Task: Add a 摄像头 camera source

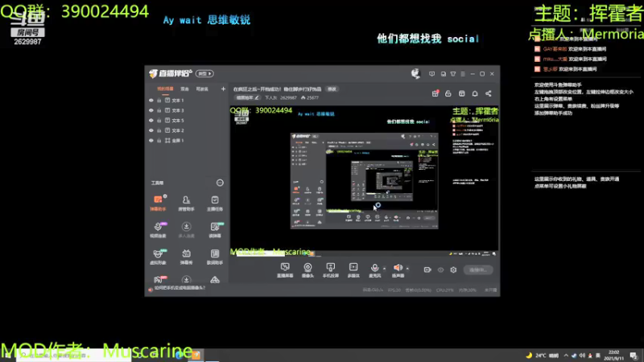Action: point(308,270)
